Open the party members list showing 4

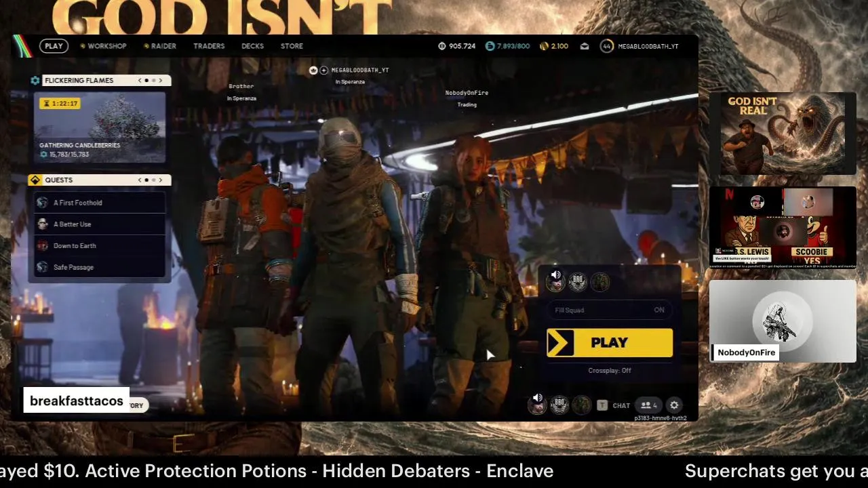pyautogui.click(x=649, y=405)
